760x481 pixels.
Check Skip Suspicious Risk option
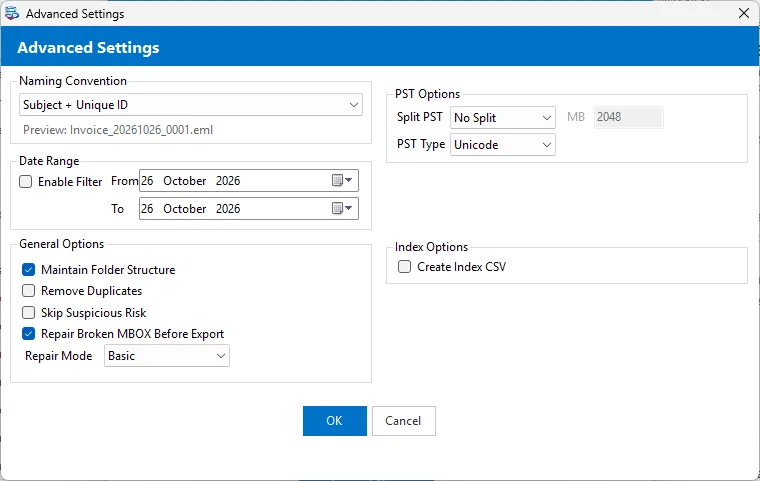click(x=29, y=312)
